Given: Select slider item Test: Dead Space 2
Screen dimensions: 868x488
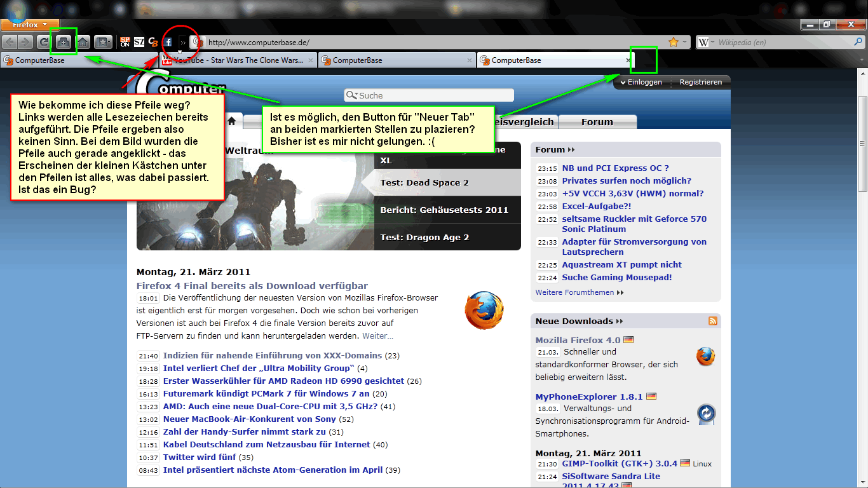Looking at the screenshot, I should (447, 182).
